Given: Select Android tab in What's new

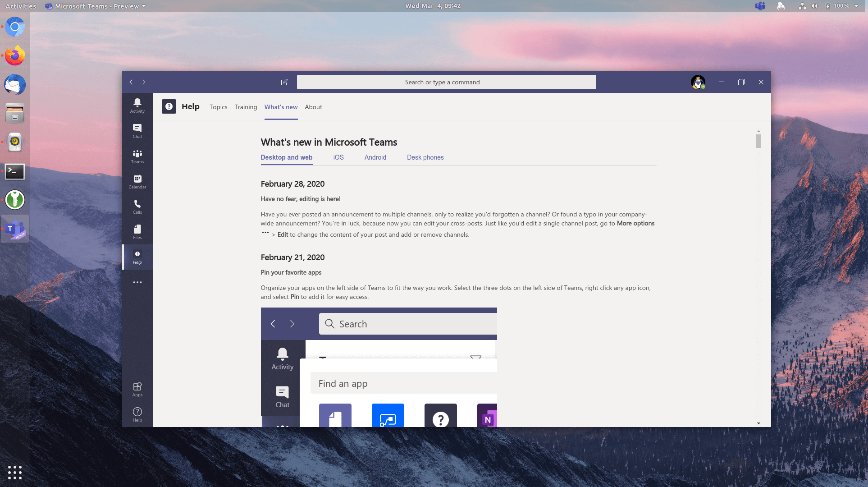Looking at the screenshot, I should [x=375, y=157].
